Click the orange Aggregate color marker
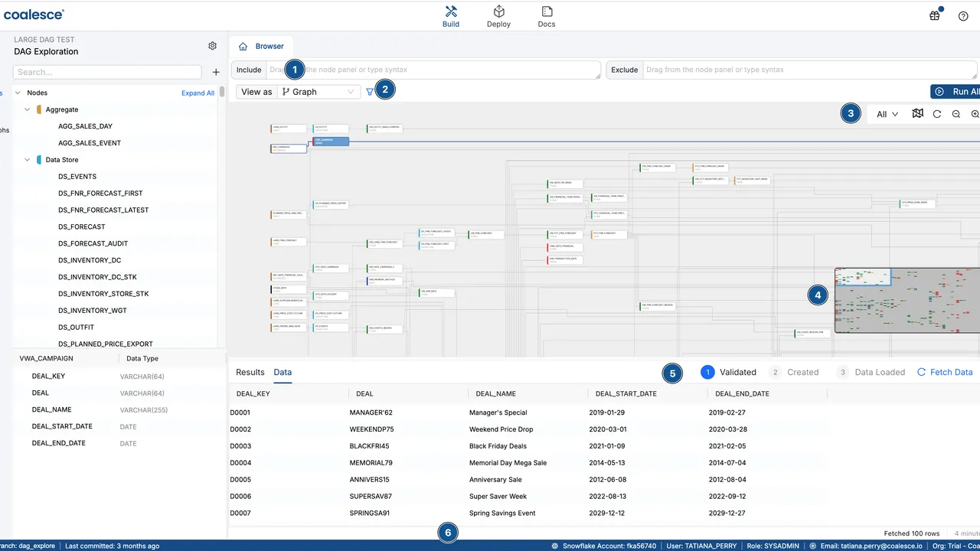This screenshot has height=551, width=980. (39, 109)
